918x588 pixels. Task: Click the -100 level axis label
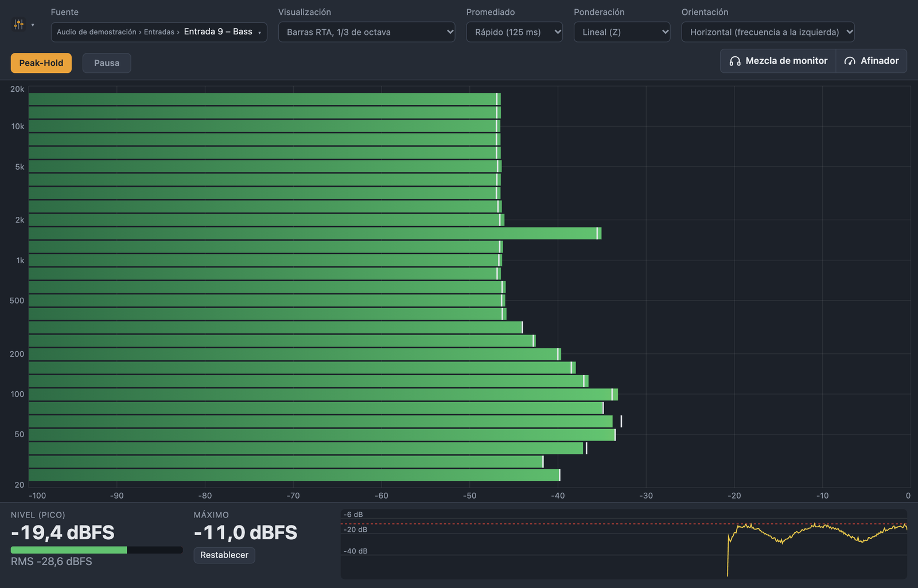click(37, 496)
